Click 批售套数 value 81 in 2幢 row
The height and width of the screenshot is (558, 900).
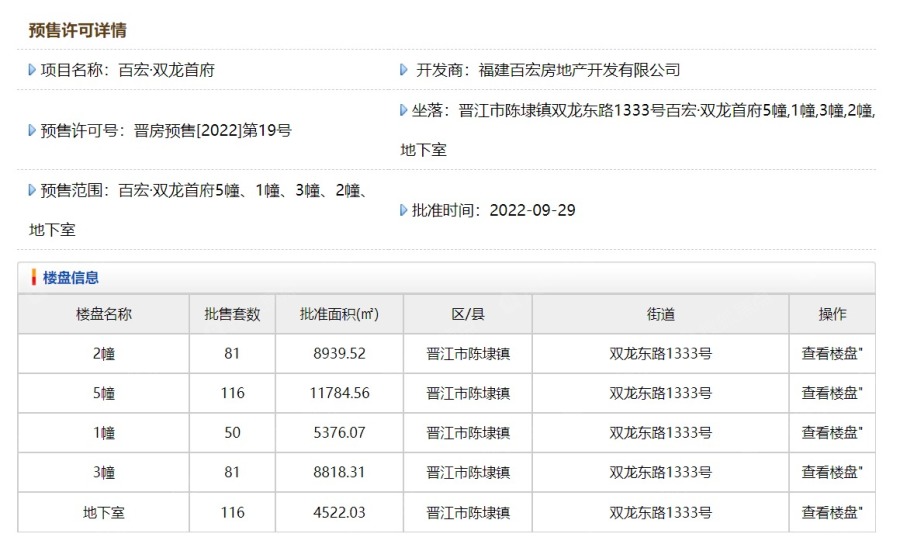coord(232,354)
